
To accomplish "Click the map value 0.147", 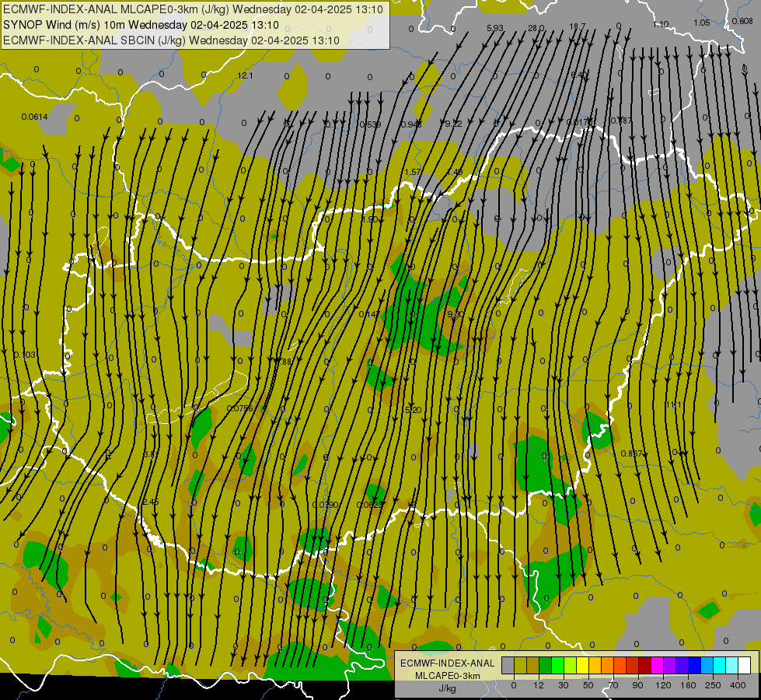I will [x=369, y=314].
